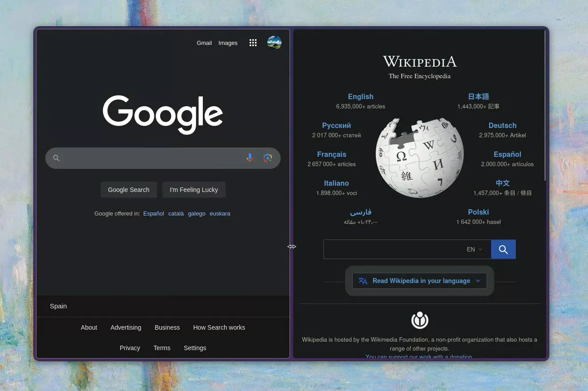588x391 pixels.
Task: Switch Google to català
Action: tap(176, 214)
